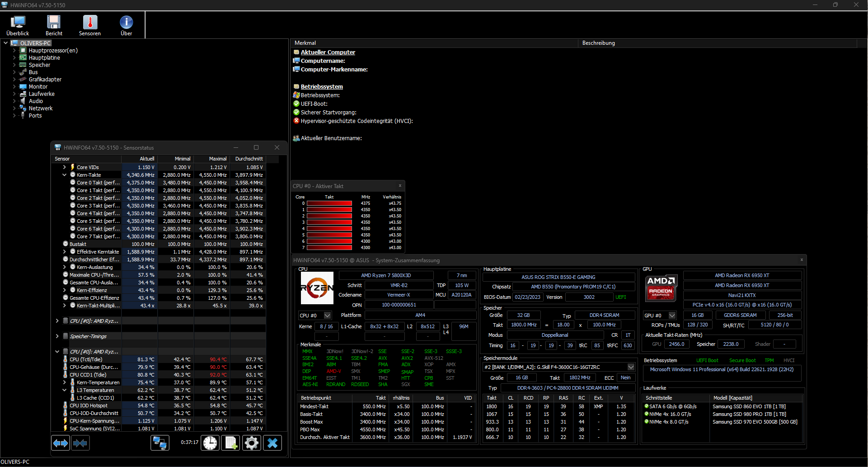This screenshot has width=868, height=467.
Task: Click the collapse-columns inward arrows button
Action: [x=80, y=443]
